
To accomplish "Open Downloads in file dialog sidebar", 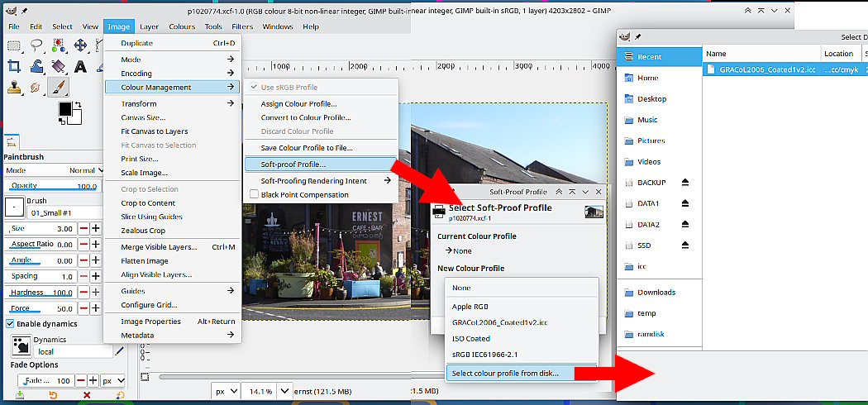I will pyautogui.click(x=660, y=292).
